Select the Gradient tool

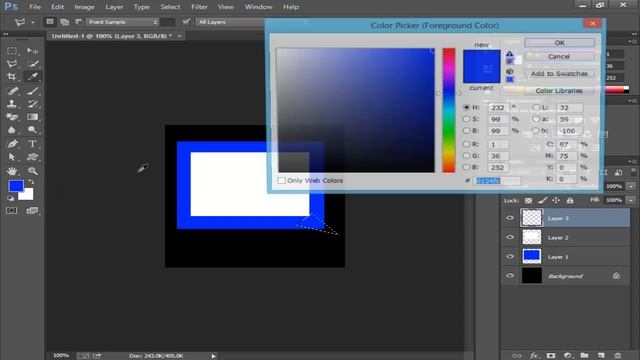[32, 117]
